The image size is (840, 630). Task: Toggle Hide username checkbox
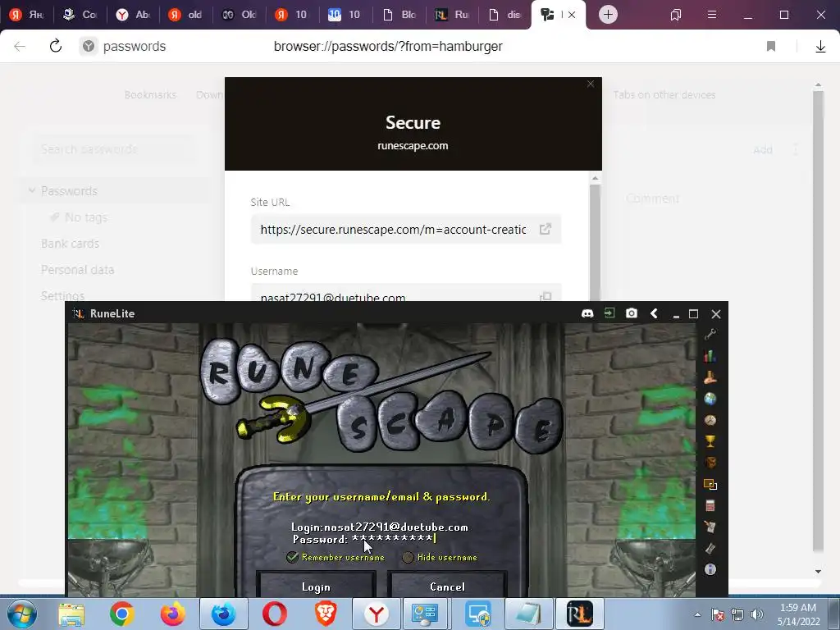click(409, 557)
